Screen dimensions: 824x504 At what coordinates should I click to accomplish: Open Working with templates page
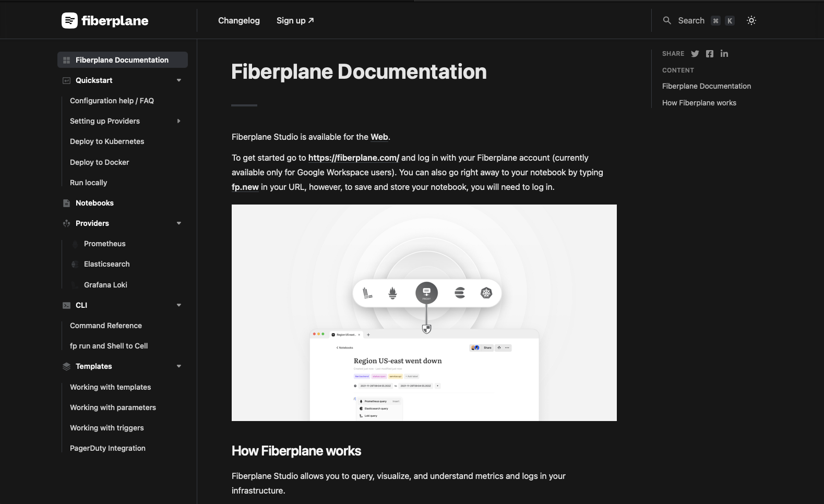(x=110, y=387)
